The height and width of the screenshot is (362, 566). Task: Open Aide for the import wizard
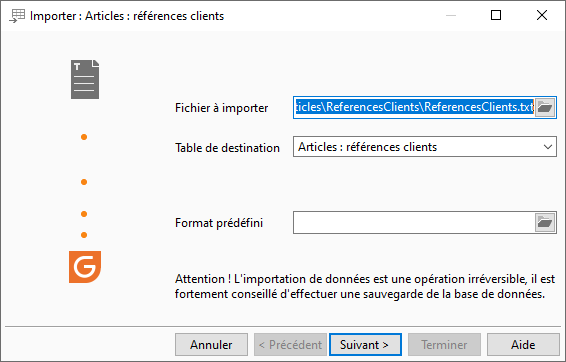(x=523, y=345)
